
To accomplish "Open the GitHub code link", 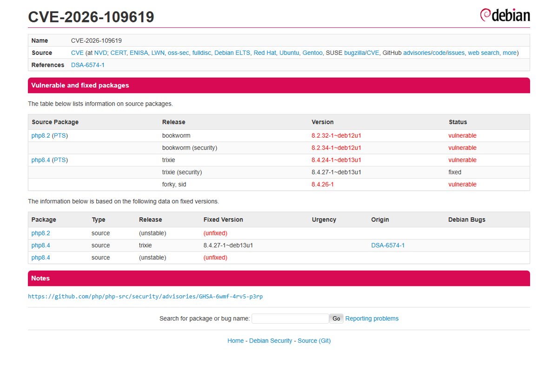I will pyautogui.click(x=438, y=53).
